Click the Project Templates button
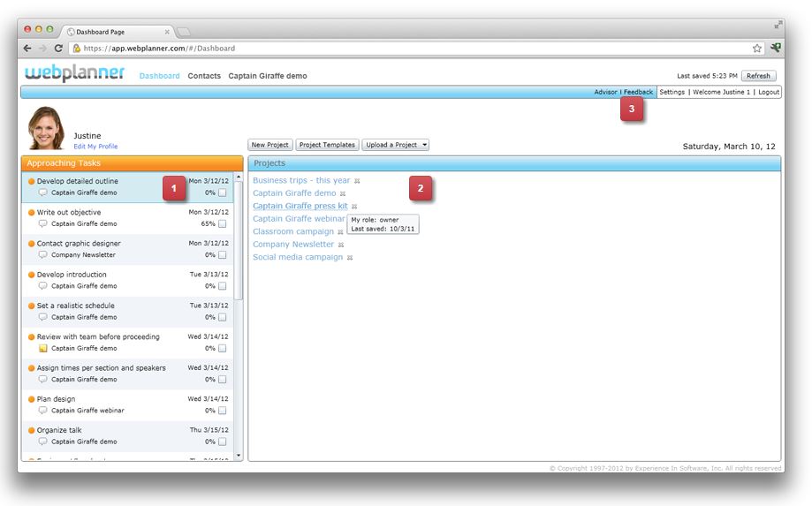The image size is (812, 506). click(x=327, y=145)
